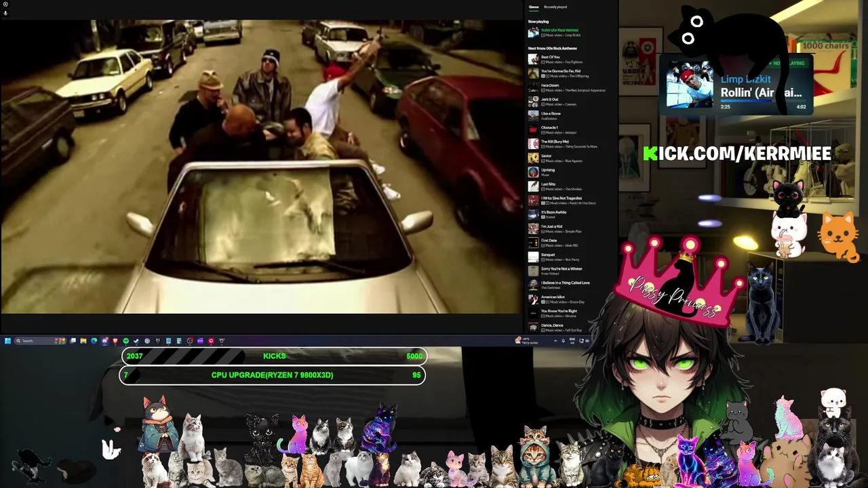Open the Audioslave artist link

pyautogui.click(x=549, y=119)
